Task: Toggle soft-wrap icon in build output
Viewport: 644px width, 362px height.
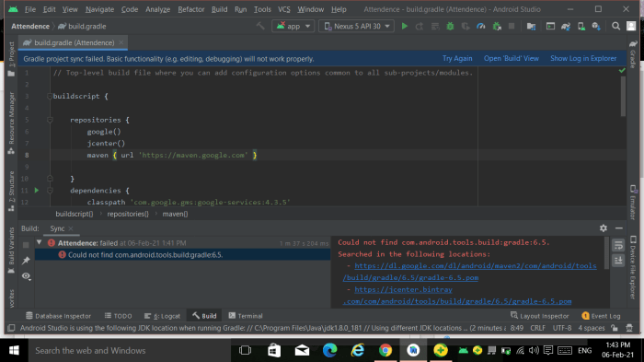Action: [x=618, y=246]
